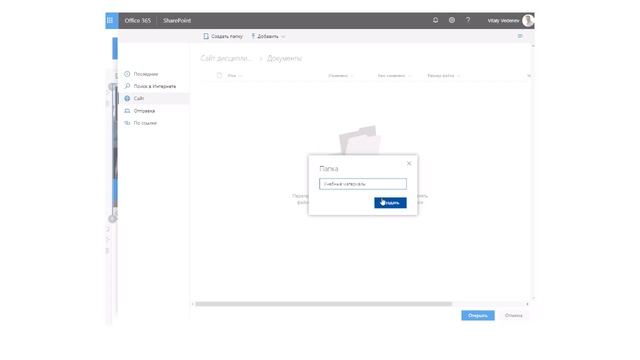This screenshot has height=360, width=640.
Task: Sort by the Кем изменено column header
Action: click(394, 76)
